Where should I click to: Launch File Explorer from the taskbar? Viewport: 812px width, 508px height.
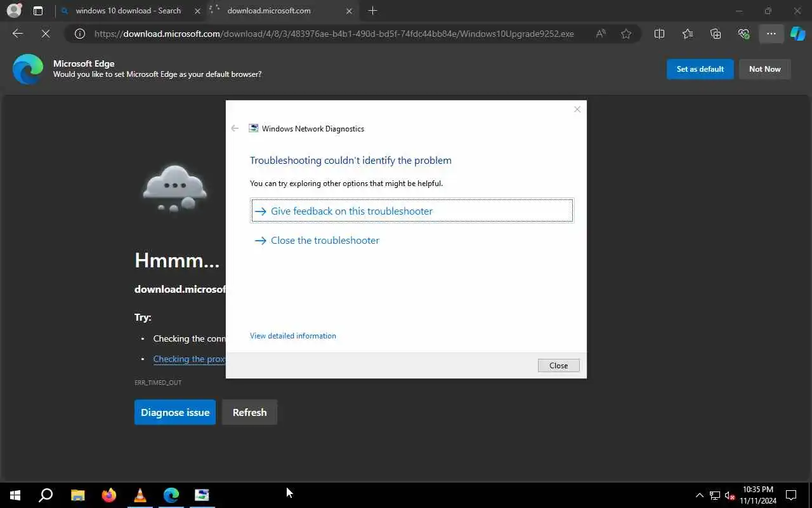77,495
